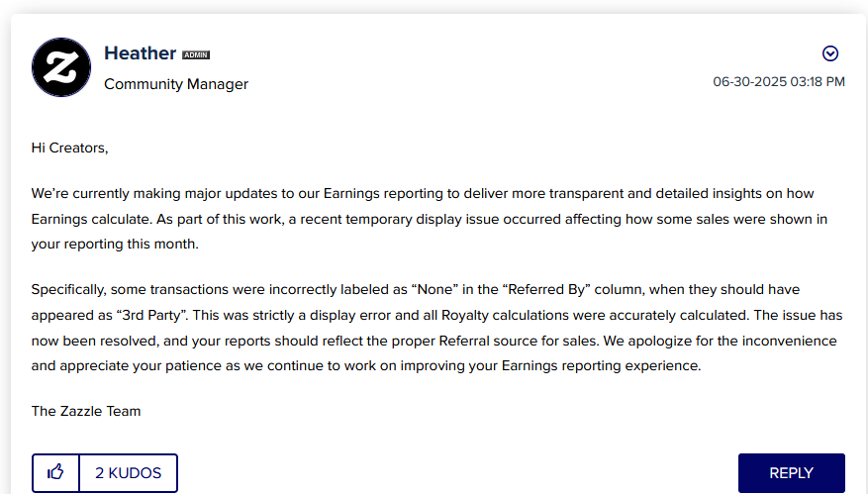The height and width of the screenshot is (494, 868).
Task: See who gave the 2 KUDOS
Action: pos(129,472)
